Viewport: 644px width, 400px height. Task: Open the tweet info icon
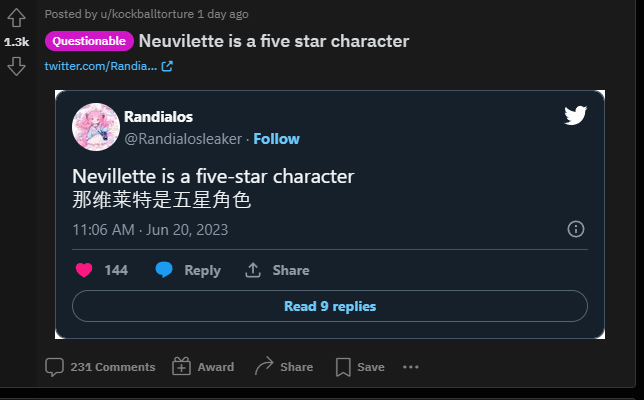point(576,229)
